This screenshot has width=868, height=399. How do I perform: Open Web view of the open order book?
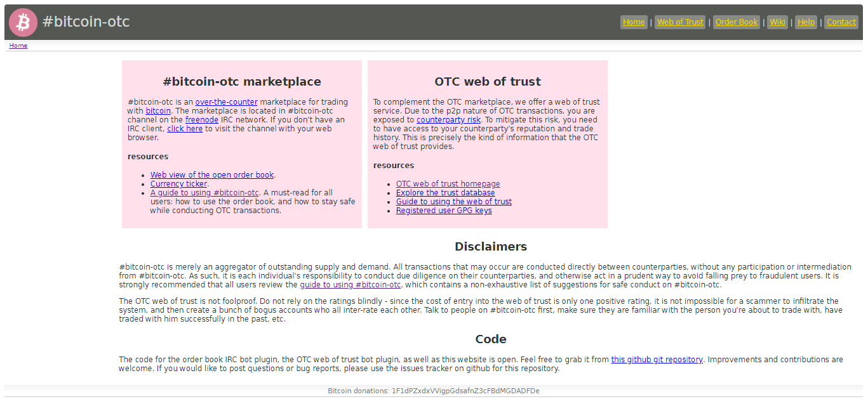[212, 175]
